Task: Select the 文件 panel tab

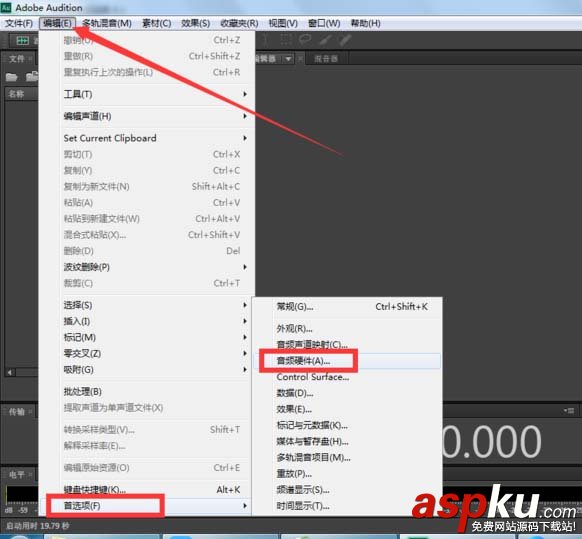Action: [x=16, y=59]
